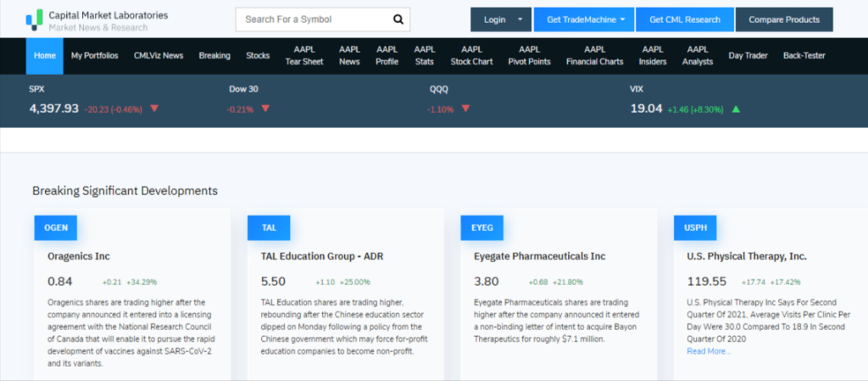Image resolution: width=868 pixels, height=381 pixels.
Task: Click the TAL price 5.50
Action: [273, 282]
